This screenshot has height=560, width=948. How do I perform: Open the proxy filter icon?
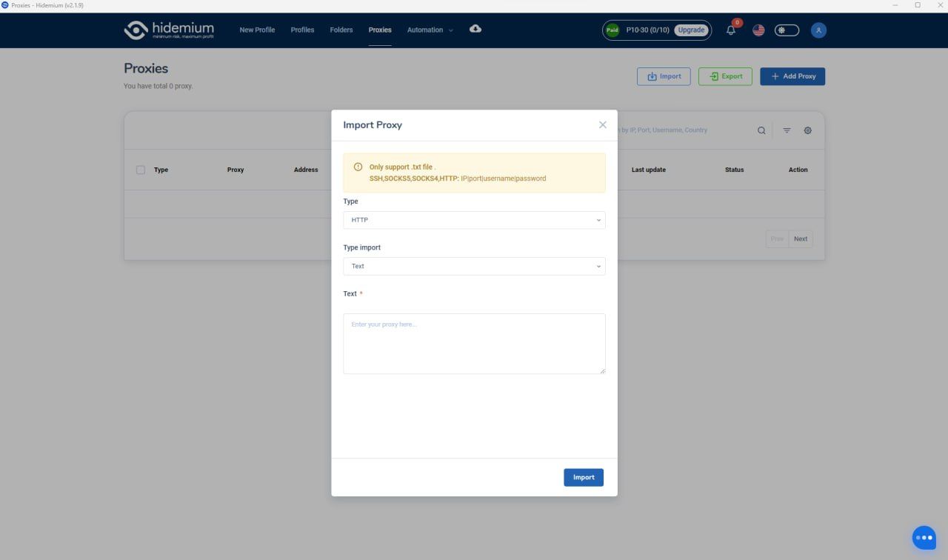pyautogui.click(x=787, y=130)
